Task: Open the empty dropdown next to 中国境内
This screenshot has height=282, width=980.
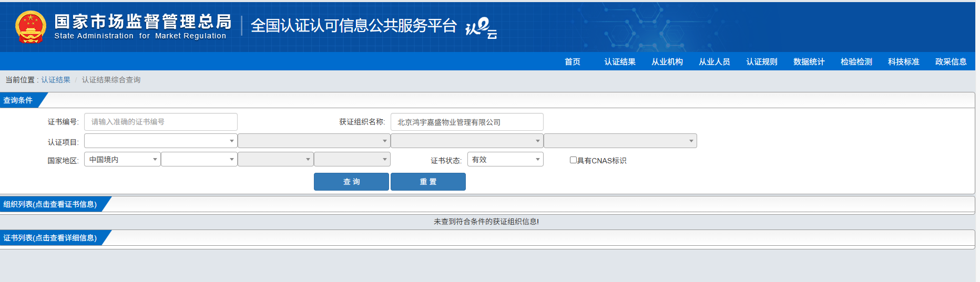Action: tap(199, 159)
